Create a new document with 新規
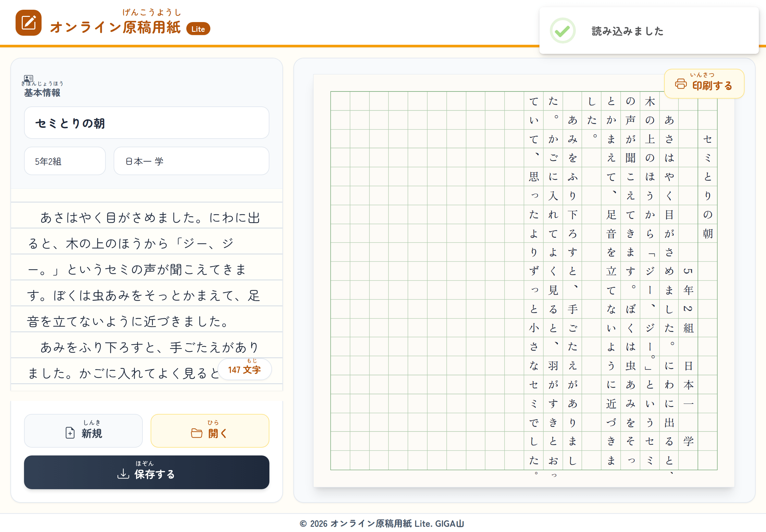The image size is (766, 532). 83,431
